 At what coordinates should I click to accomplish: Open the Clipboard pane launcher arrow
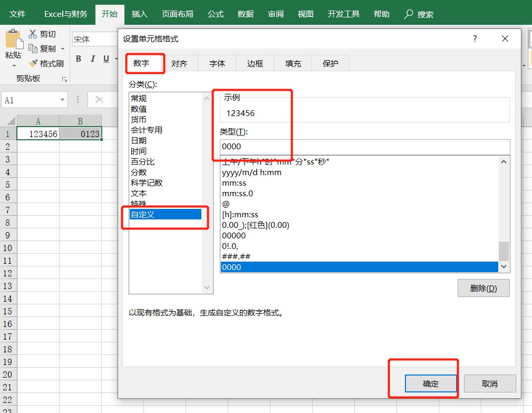64,79
